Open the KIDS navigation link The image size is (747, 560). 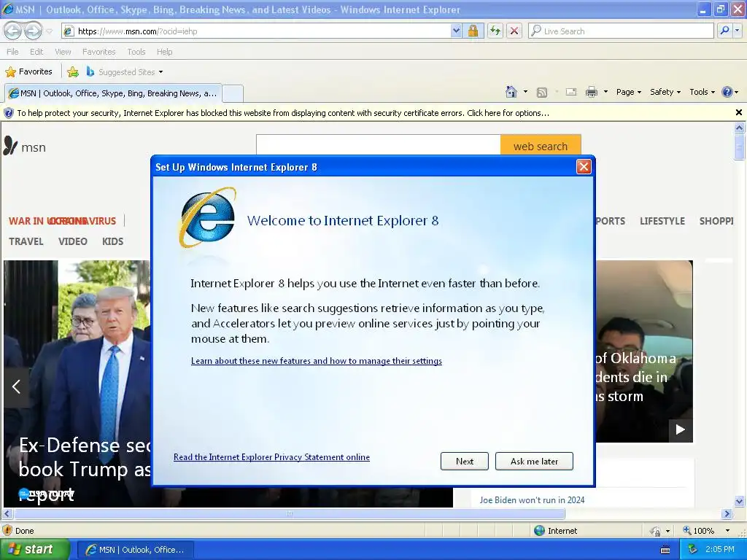click(x=113, y=241)
